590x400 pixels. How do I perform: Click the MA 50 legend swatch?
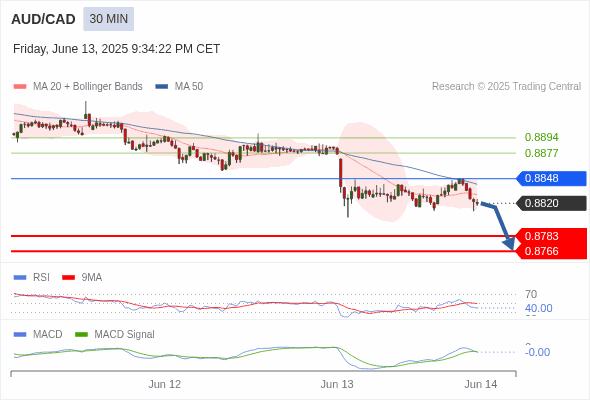coord(162,87)
